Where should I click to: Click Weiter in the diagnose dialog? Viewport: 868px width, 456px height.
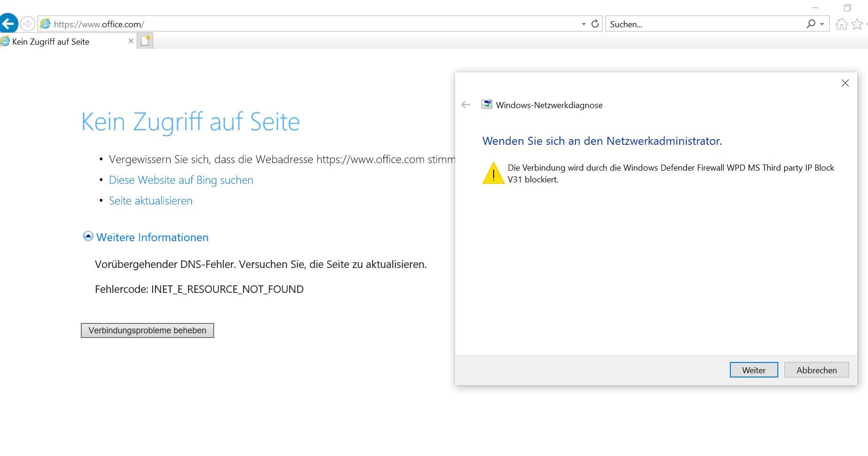[x=754, y=370]
